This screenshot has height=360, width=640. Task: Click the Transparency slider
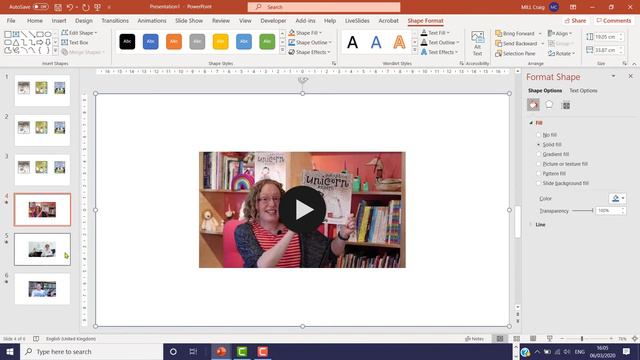(583, 211)
